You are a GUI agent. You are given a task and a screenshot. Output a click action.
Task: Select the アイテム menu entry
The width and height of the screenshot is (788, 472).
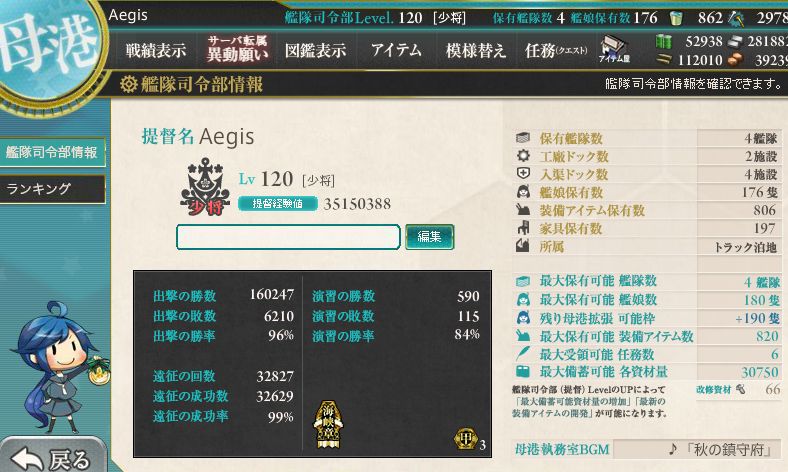tap(396, 50)
